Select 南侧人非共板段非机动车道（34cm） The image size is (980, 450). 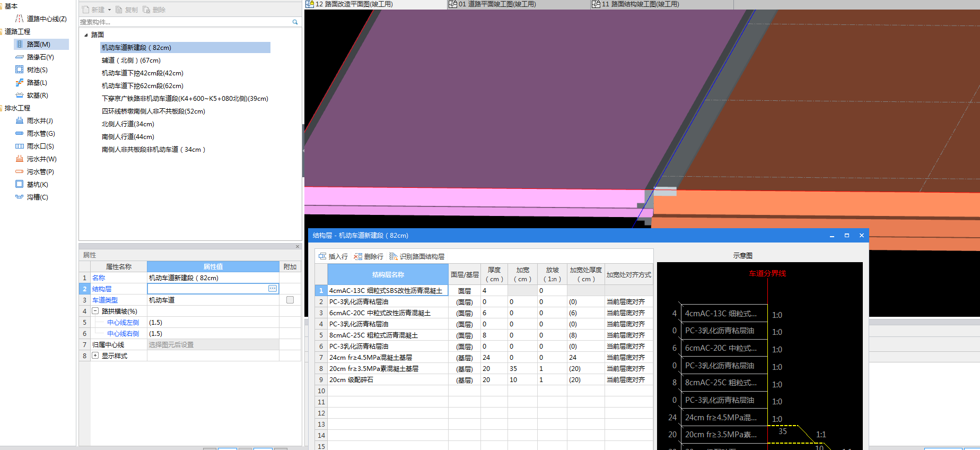(x=153, y=150)
